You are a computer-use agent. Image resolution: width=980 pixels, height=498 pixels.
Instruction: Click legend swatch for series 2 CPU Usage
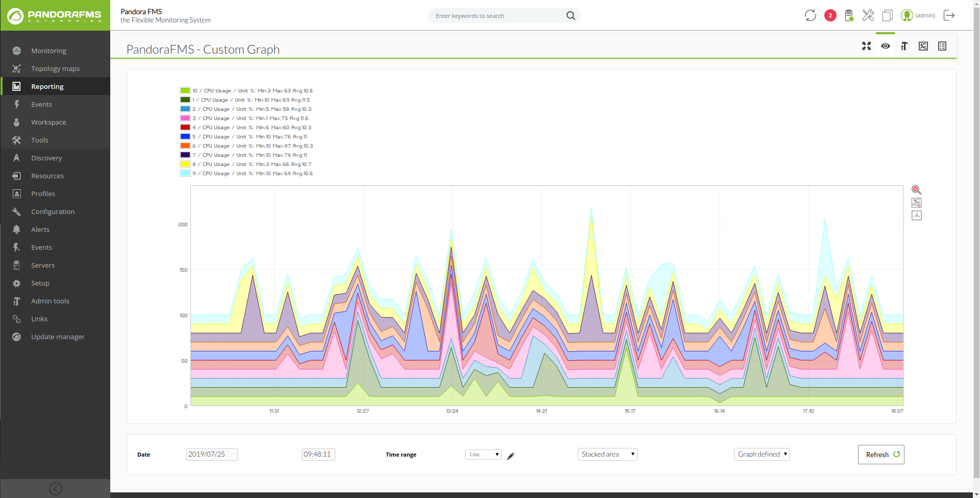[x=185, y=109]
